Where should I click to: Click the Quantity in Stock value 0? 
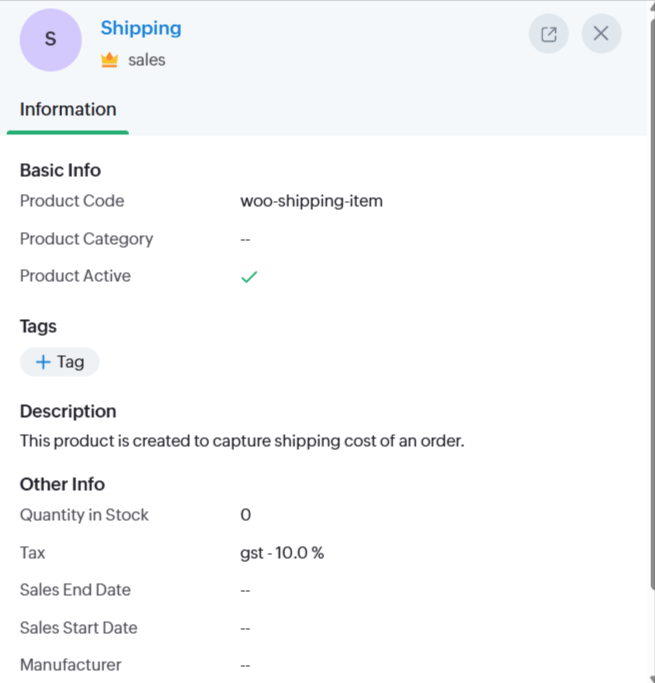point(246,515)
